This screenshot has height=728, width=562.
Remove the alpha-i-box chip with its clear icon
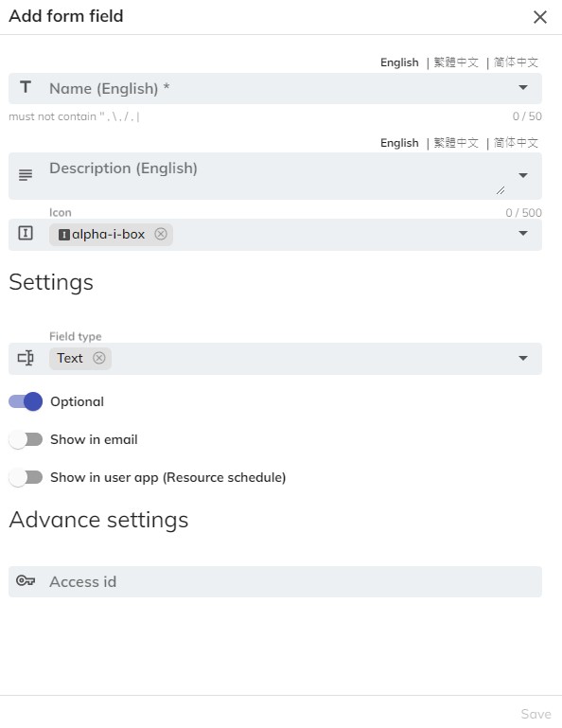161,234
